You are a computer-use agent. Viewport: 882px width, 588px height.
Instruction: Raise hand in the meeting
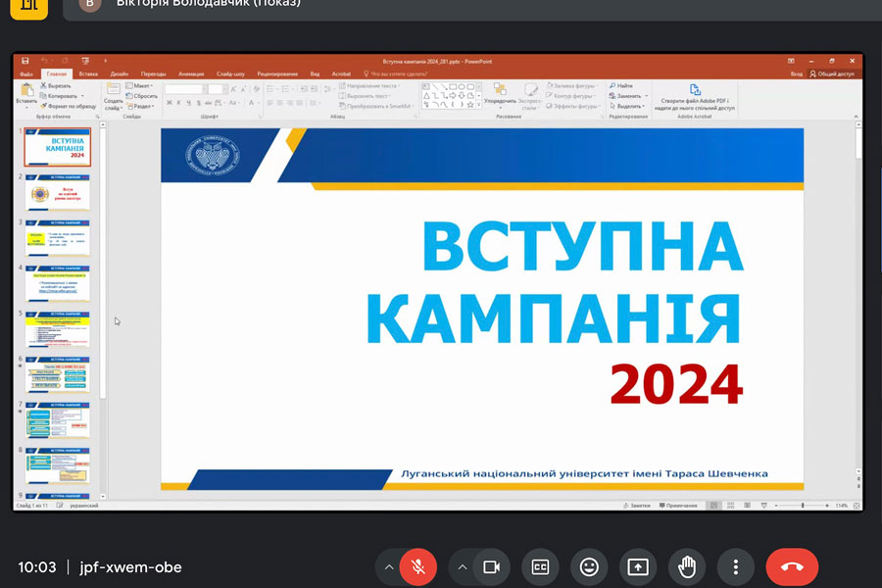[687, 566]
